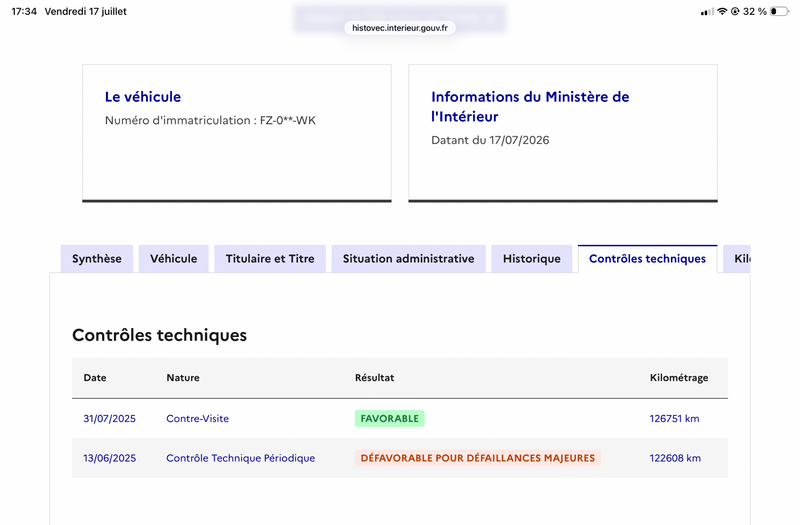The width and height of the screenshot is (800, 525).
Task: Go to the Historique tab
Action: click(532, 259)
